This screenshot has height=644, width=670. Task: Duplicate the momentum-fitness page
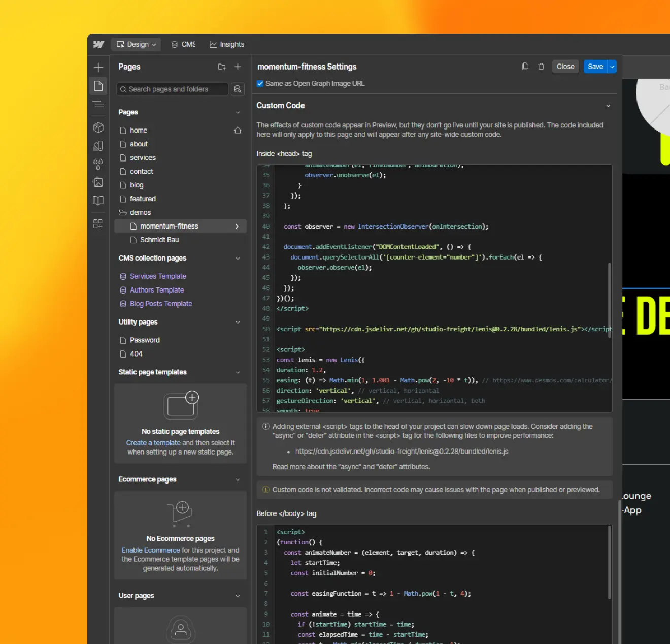click(525, 67)
